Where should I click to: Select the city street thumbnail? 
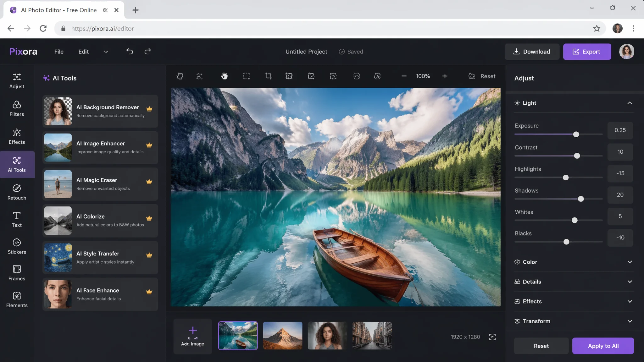point(372,336)
